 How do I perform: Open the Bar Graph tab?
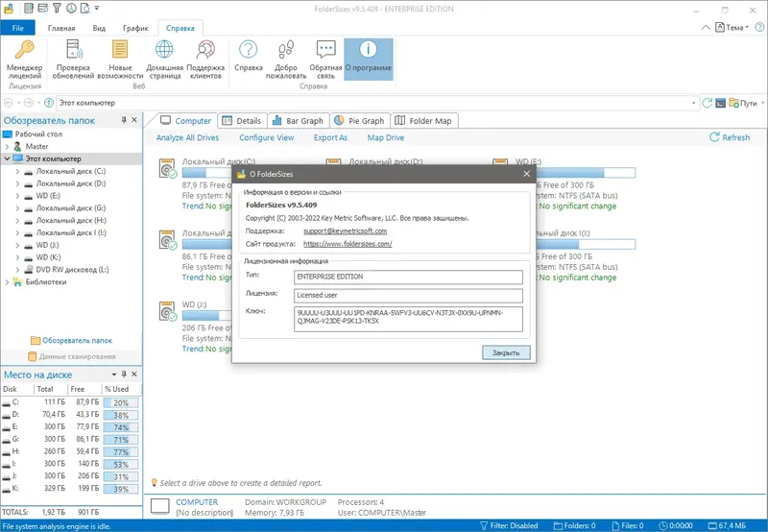(298, 120)
